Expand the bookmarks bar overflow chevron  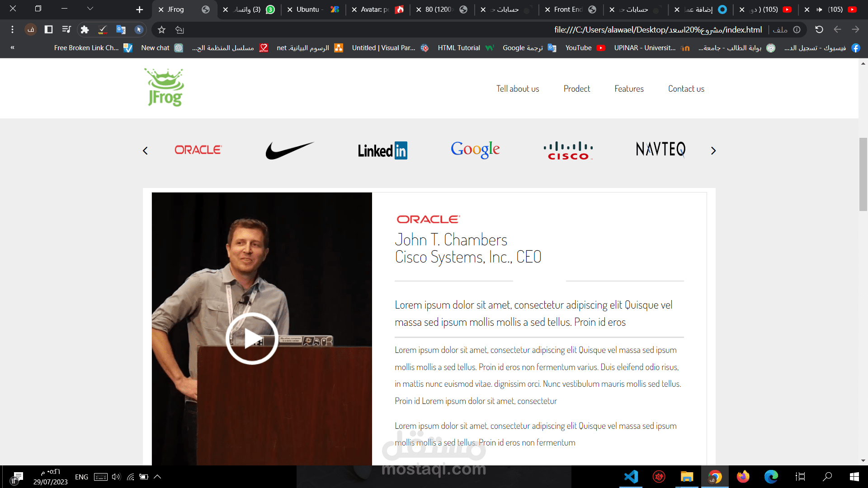click(x=12, y=47)
